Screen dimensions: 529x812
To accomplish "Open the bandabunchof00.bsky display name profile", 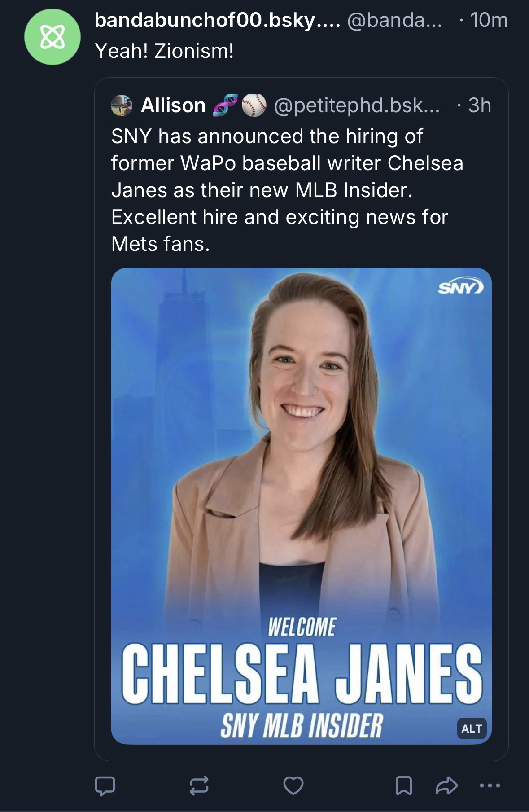I will pos(217,20).
